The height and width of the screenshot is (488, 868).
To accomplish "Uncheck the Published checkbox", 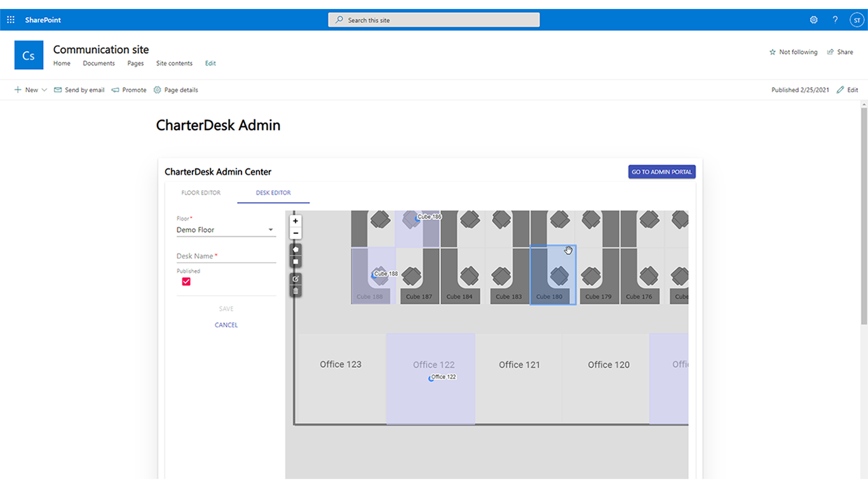I will tap(186, 281).
